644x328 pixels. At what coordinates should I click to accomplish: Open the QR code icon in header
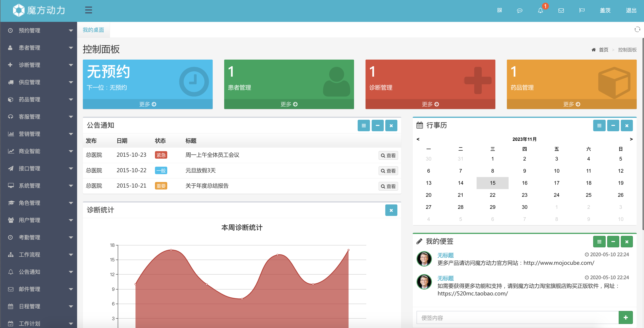pyautogui.click(x=499, y=10)
